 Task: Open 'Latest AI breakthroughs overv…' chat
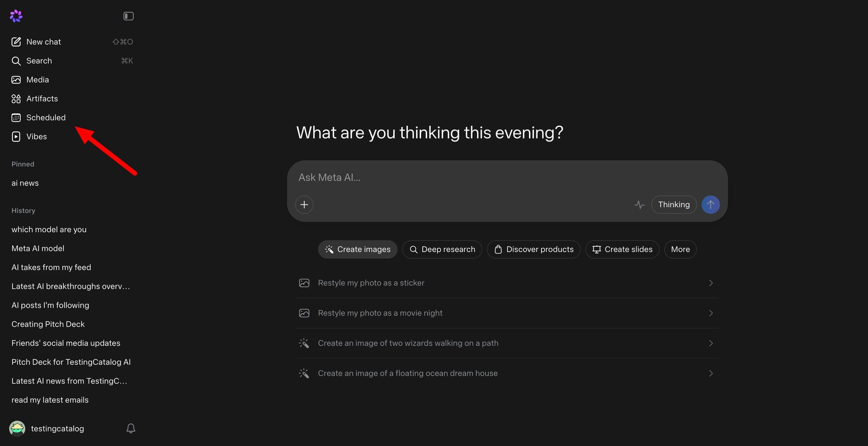(71, 286)
